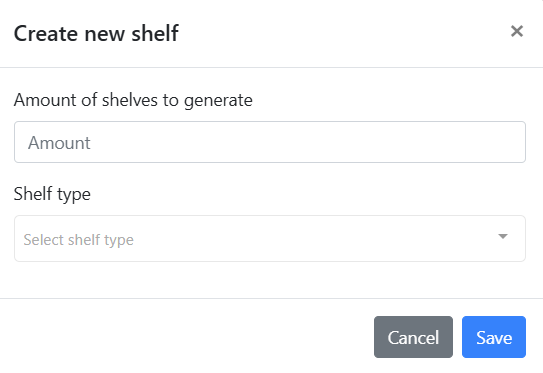Image resolution: width=543 pixels, height=373 pixels.
Task: Activate the shelves amount text box
Action: [x=270, y=142]
